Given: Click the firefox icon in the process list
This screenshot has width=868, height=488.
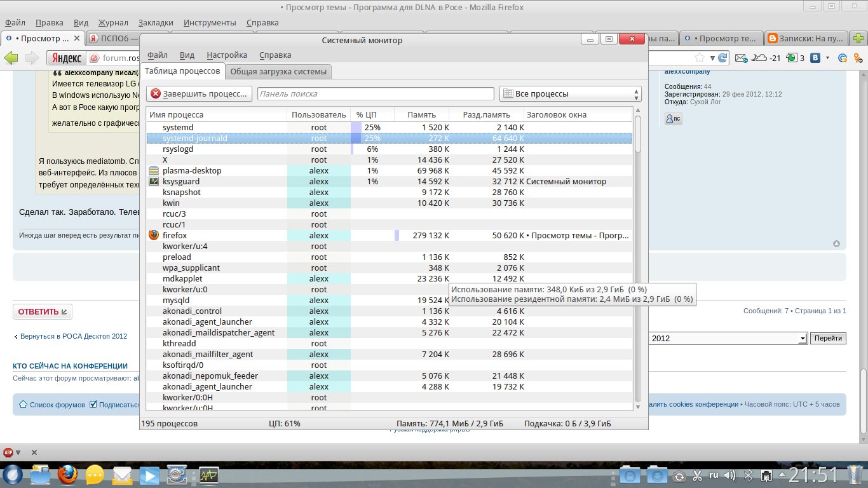Looking at the screenshot, I should coord(153,235).
